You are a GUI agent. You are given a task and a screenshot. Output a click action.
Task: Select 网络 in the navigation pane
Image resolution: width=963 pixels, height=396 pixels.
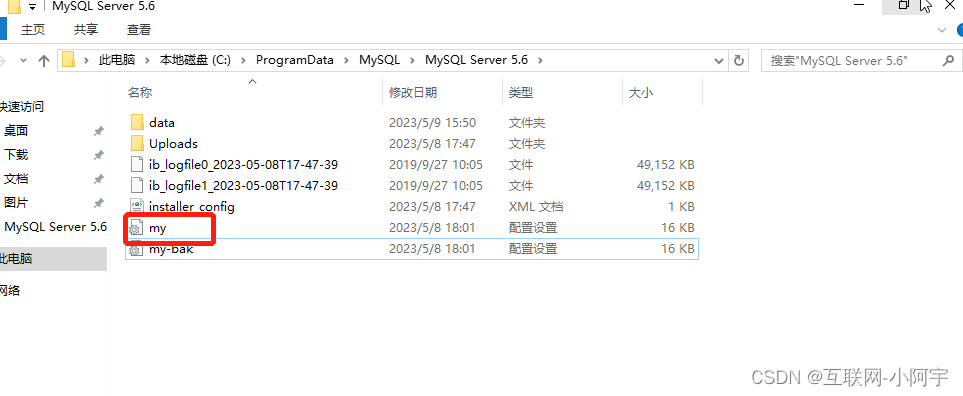[x=10, y=290]
